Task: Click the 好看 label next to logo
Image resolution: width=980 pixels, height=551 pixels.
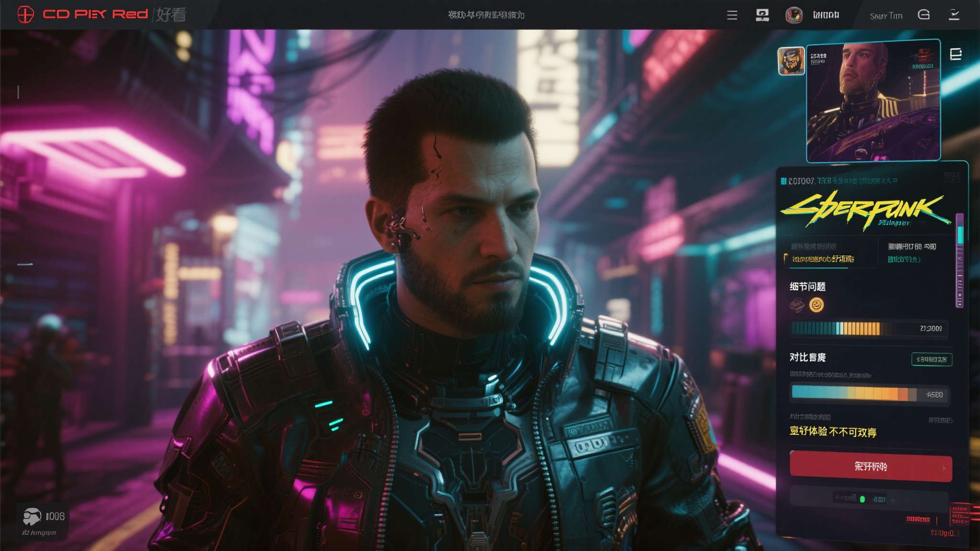Action: [x=171, y=15]
